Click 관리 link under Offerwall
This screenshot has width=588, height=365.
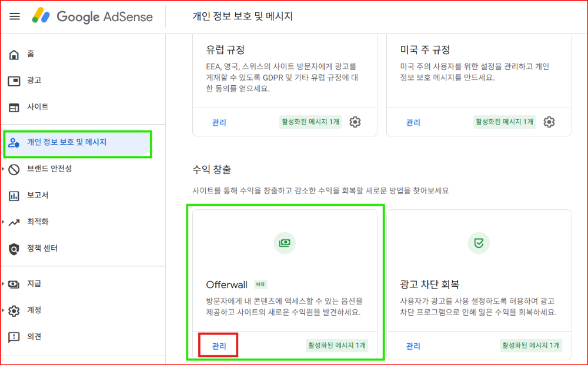[x=218, y=346]
